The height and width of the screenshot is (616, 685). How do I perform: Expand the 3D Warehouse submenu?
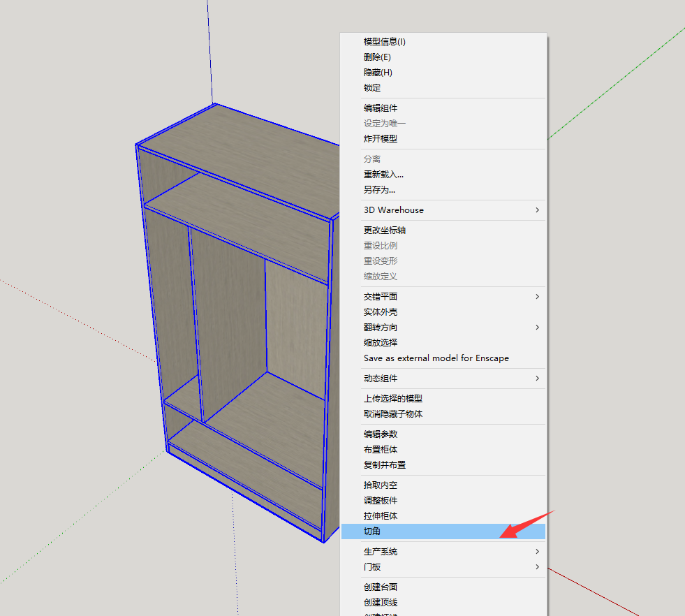coord(394,210)
